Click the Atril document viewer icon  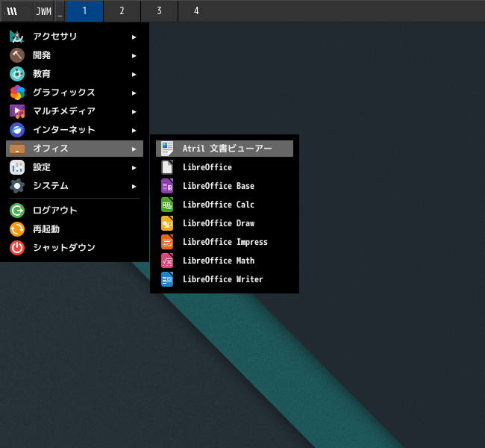pyautogui.click(x=167, y=149)
